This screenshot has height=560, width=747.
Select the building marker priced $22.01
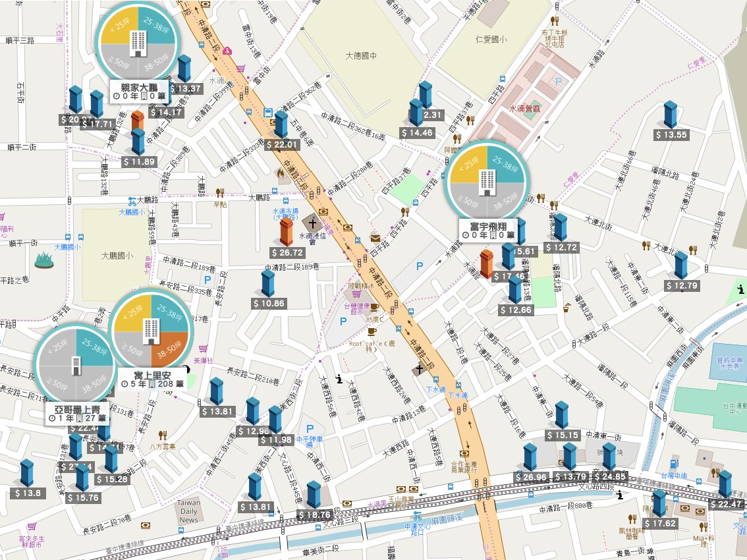[281, 125]
